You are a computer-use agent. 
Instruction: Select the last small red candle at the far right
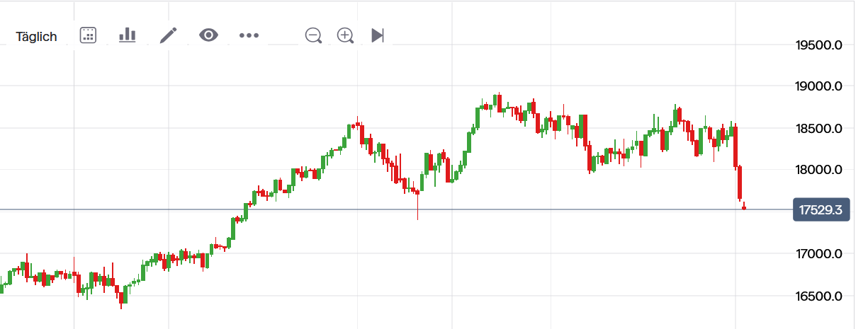point(744,207)
